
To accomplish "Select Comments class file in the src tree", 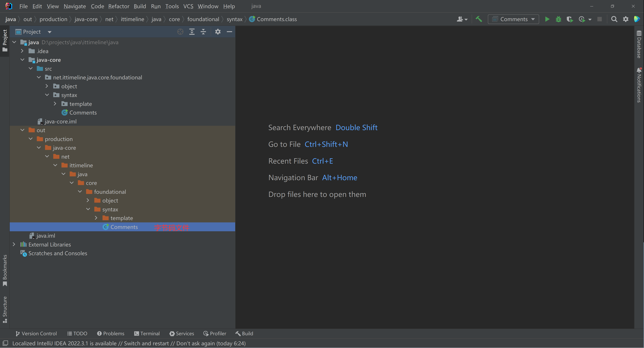I will point(83,112).
